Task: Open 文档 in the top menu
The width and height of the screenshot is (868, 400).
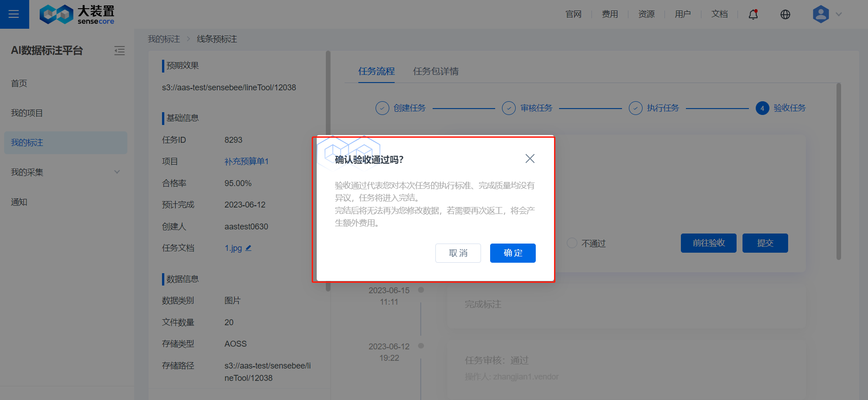Action: click(x=720, y=14)
